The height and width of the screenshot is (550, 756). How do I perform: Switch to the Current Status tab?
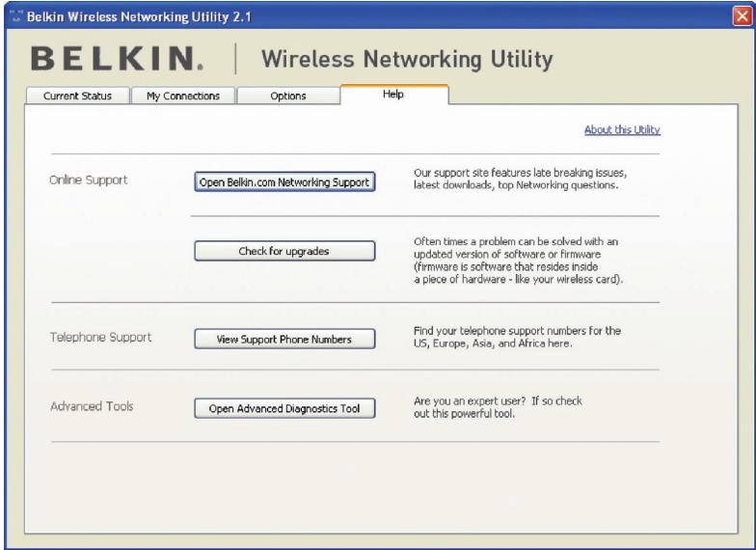coord(77,96)
